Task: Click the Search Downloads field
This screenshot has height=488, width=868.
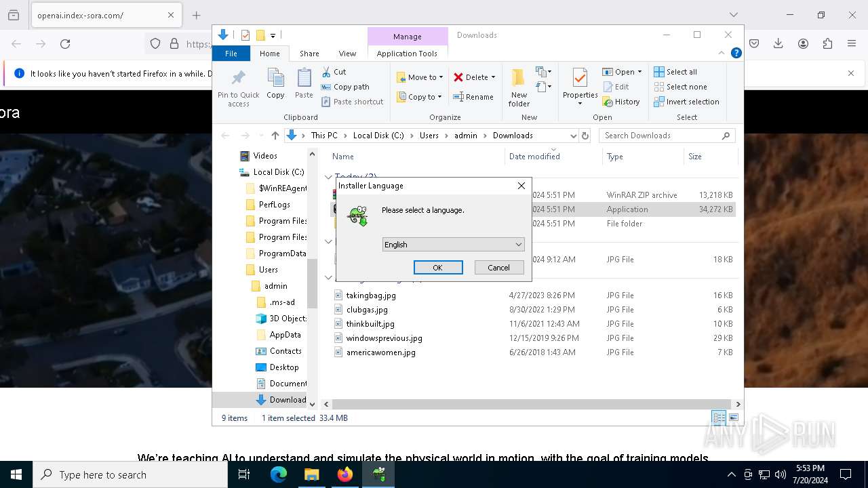Action: click(x=667, y=136)
